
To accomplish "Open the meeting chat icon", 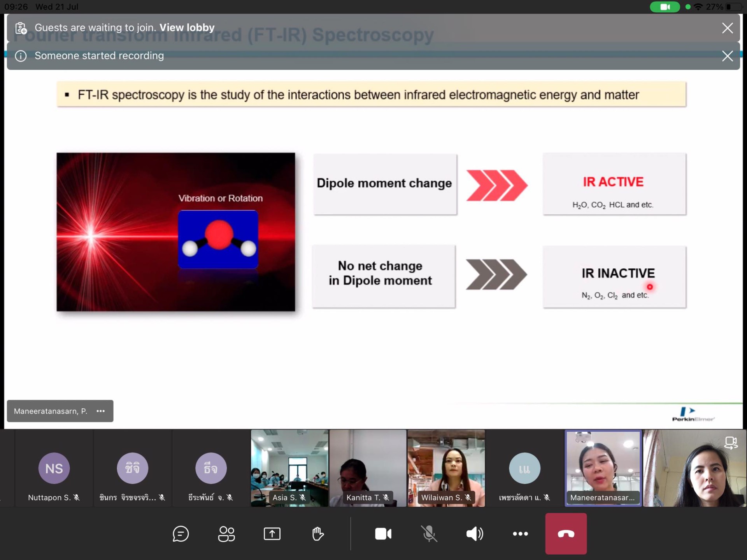I will pyautogui.click(x=181, y=534).
